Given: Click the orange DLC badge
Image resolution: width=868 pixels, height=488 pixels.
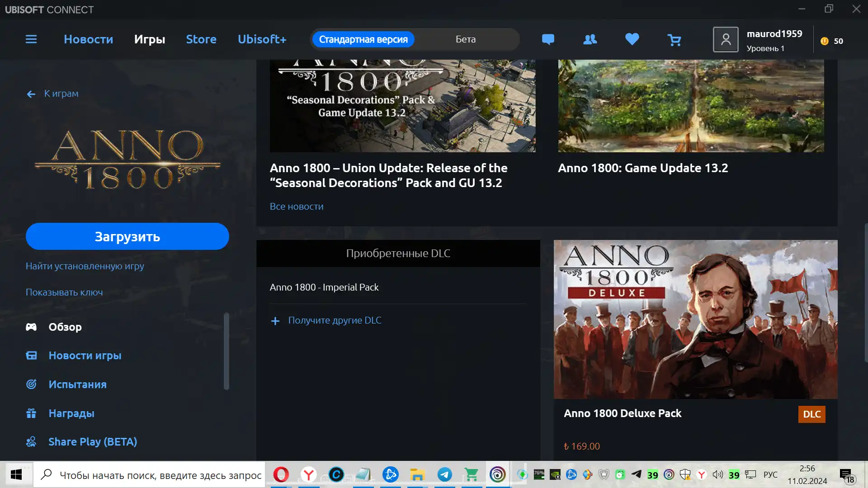Looking at the screenshot, I should (812, 414).
